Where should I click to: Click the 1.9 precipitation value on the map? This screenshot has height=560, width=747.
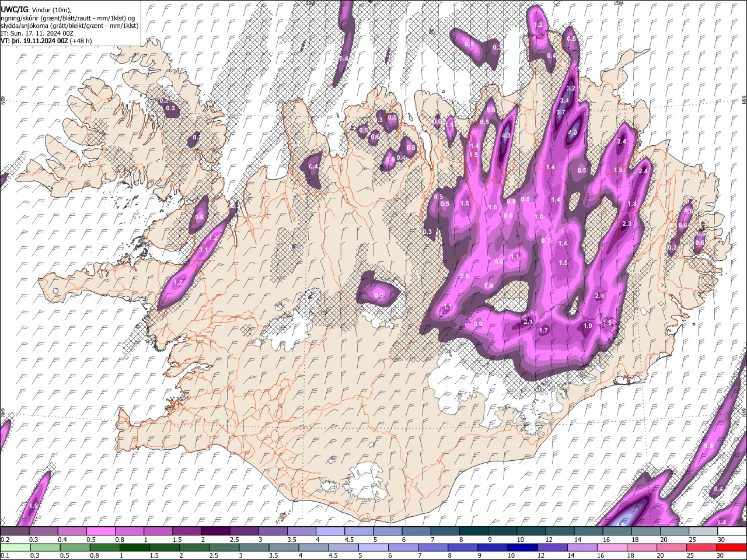(x=588, y=325)
